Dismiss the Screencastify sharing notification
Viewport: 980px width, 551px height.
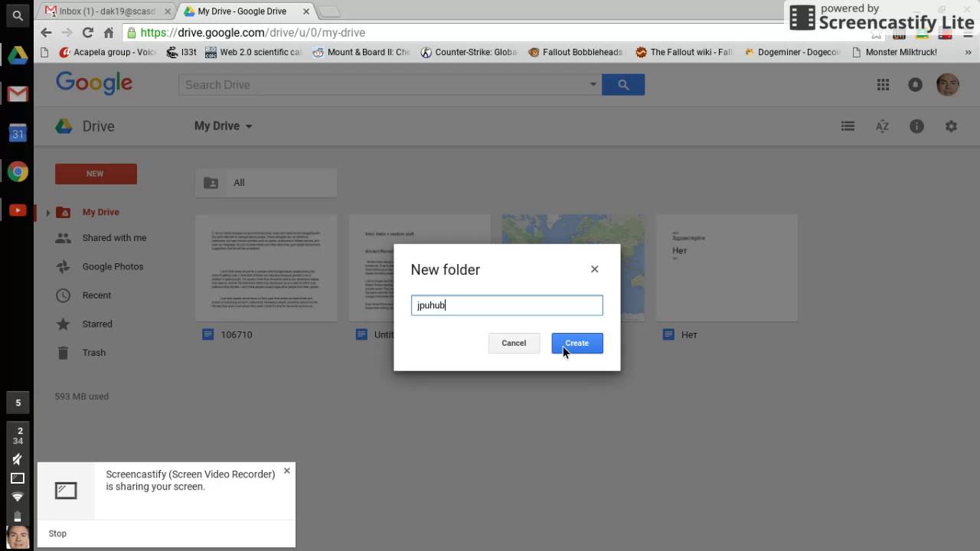(x=287, y=471)
